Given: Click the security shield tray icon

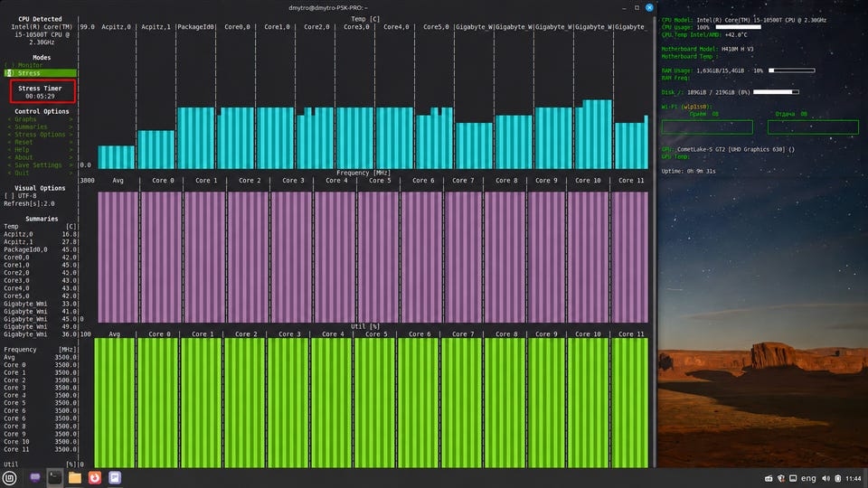Looking at the screenshot, I should pyautogui.click(x=780, y=479).
